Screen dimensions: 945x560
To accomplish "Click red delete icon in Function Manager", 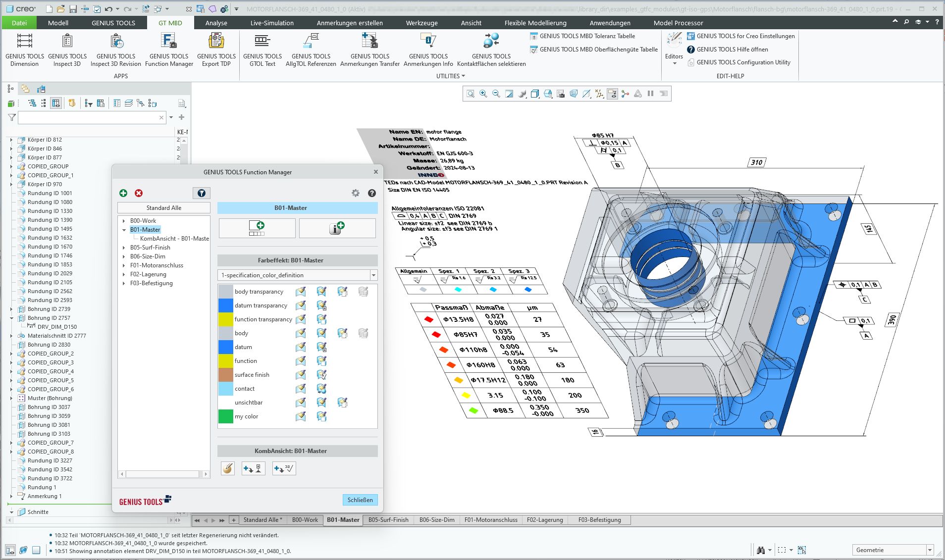I will pyautogui.click(x=139, y=193).
